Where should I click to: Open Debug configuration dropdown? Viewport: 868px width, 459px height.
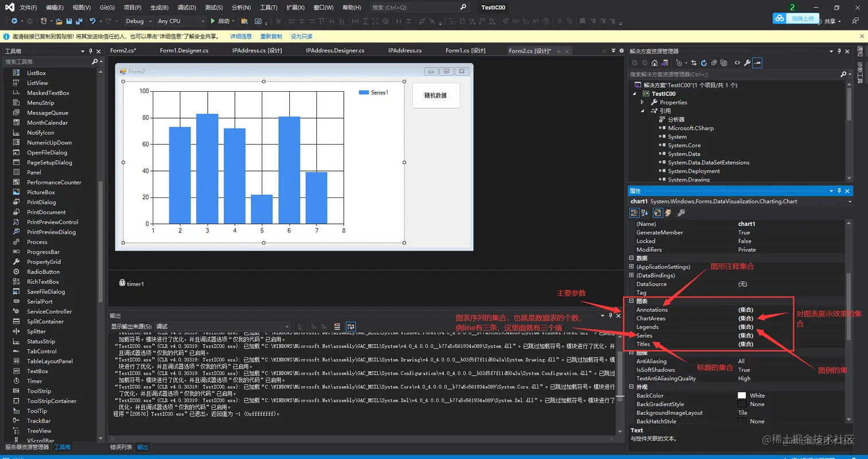coord(138,21)
